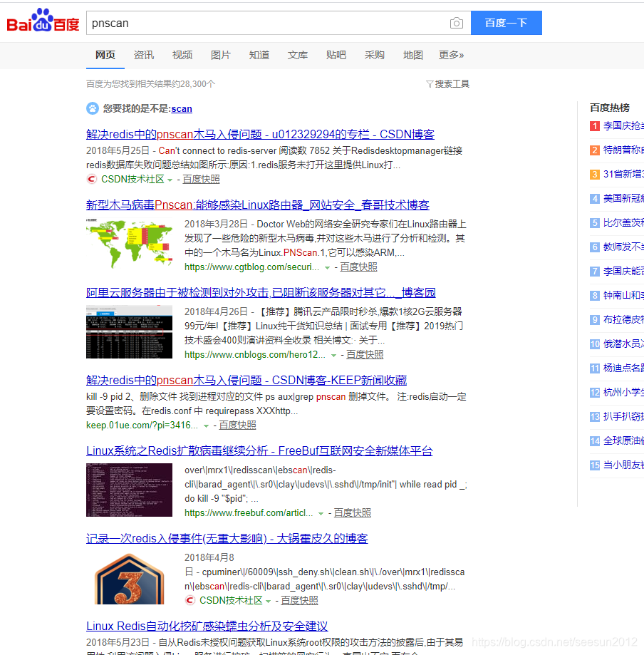Click CSDN logo icon under 记录一次redis result
644x655 pixels.
point(189,600)
